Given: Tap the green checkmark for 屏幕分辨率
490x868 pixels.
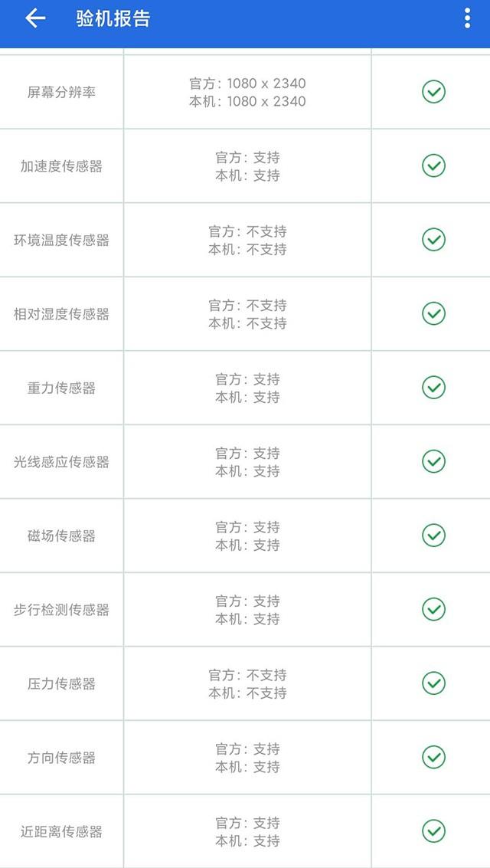Looking at the screenshot, I should tap(433, 91).
